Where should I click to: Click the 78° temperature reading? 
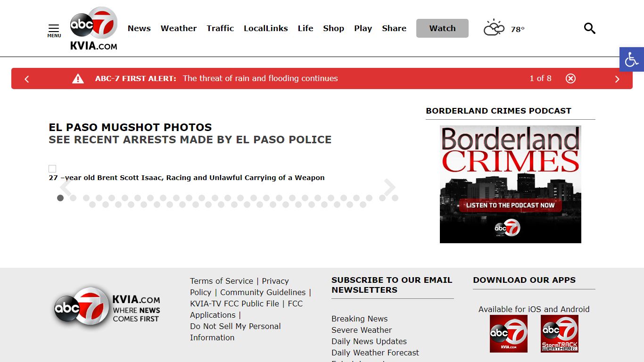(x=518, y=29)
